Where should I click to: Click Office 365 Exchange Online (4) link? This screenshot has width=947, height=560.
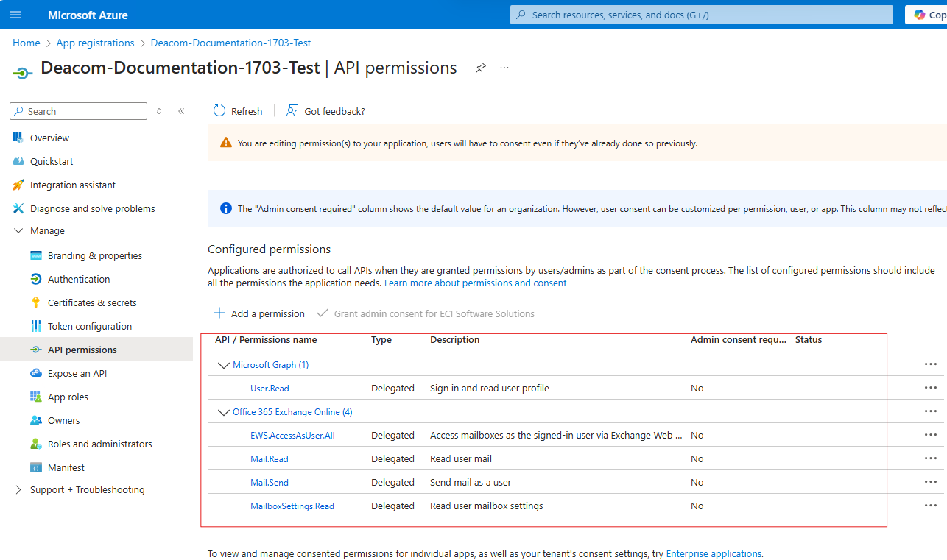(292, 411)
